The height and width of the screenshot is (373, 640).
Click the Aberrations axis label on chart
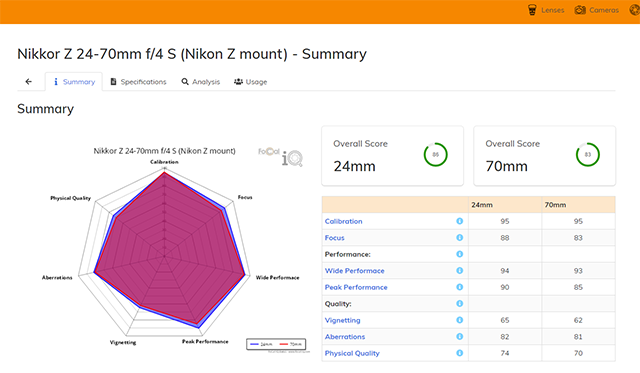(x=57, y=278)
